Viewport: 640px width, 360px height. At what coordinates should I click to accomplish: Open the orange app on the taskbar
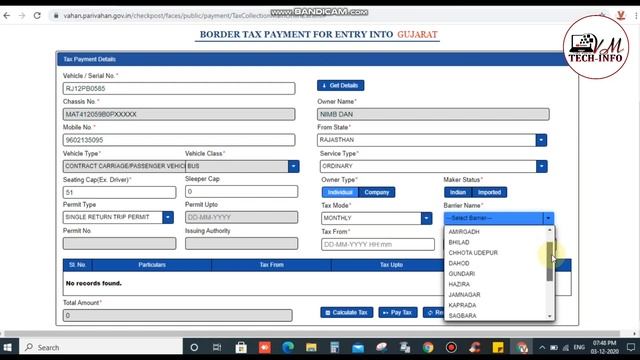point(264,347)
